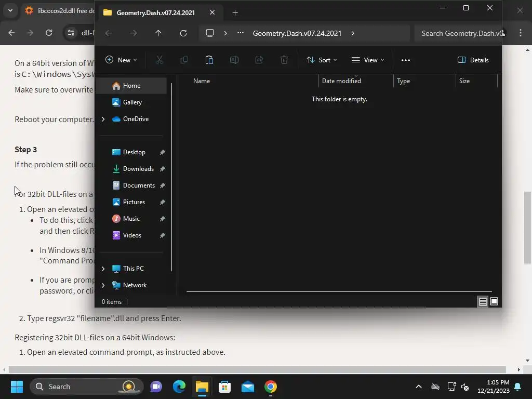Toggle the Details pane
This screenshot has height=399, width=532.
pos(473,60)
